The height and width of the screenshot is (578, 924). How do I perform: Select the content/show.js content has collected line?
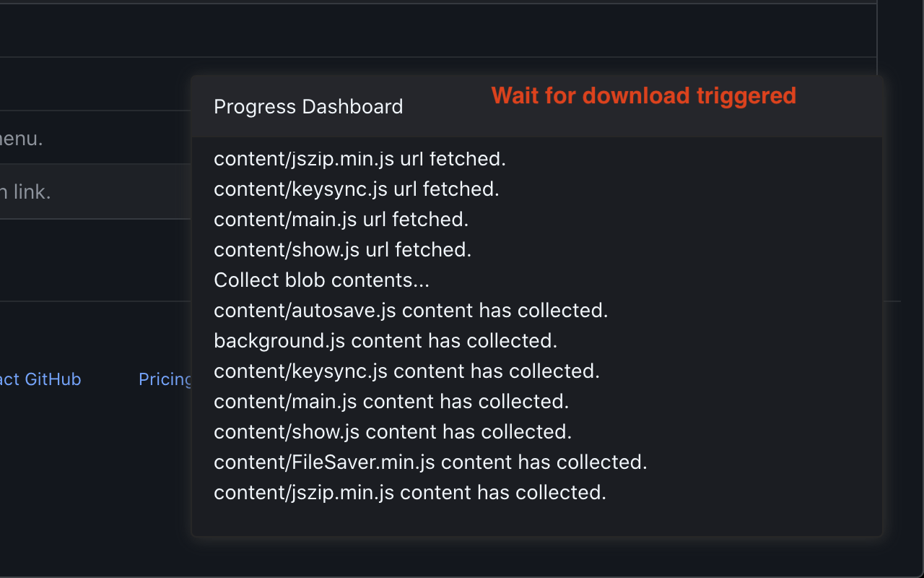point(393,432)
